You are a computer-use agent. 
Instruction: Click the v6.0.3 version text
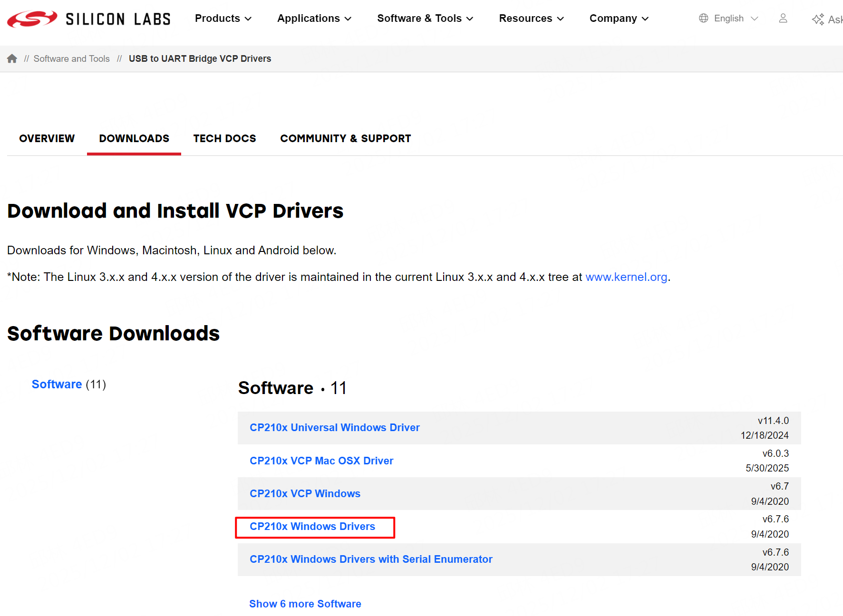[x=775, y=453]
